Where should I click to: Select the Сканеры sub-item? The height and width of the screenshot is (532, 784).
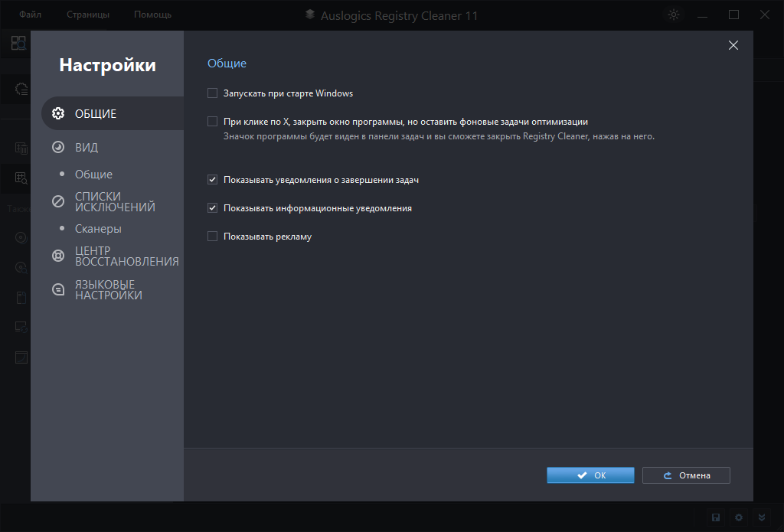point(98,228)
